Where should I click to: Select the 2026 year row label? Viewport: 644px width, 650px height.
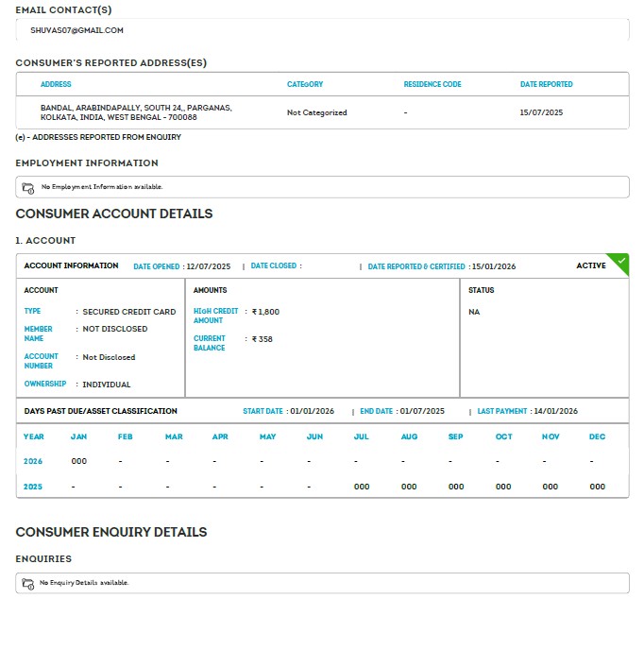coord(34,461)
